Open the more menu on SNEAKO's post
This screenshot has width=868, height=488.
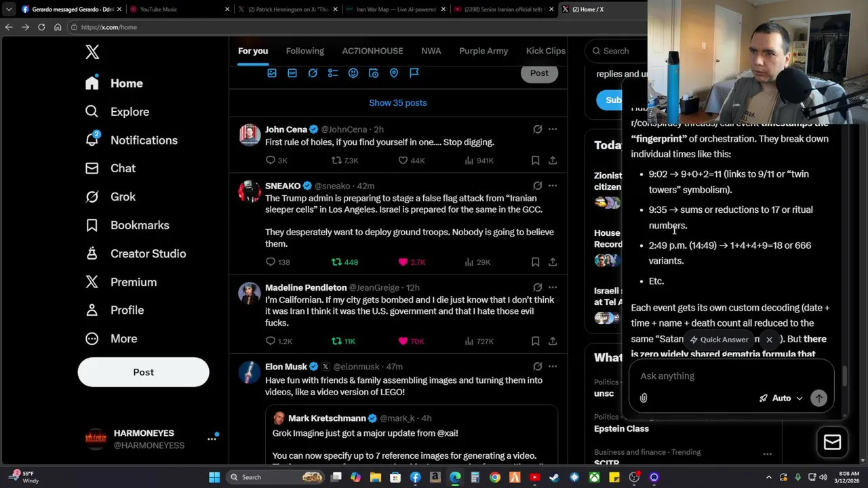pos(553,186)
